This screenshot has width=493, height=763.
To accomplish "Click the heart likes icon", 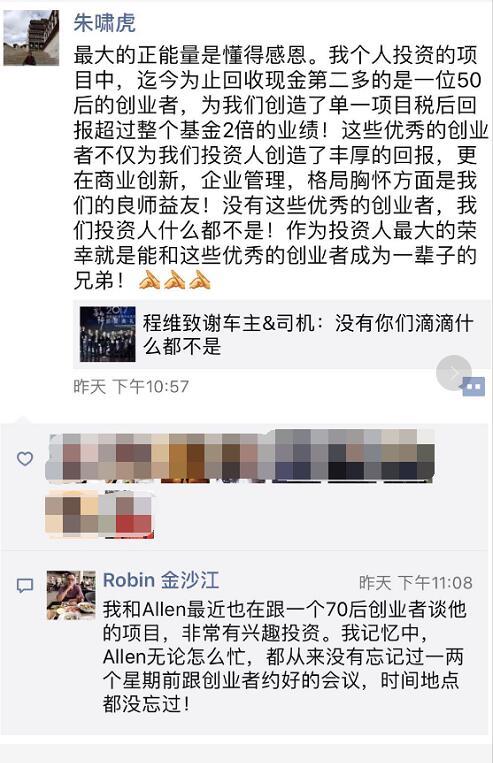I will click(25, 458).
